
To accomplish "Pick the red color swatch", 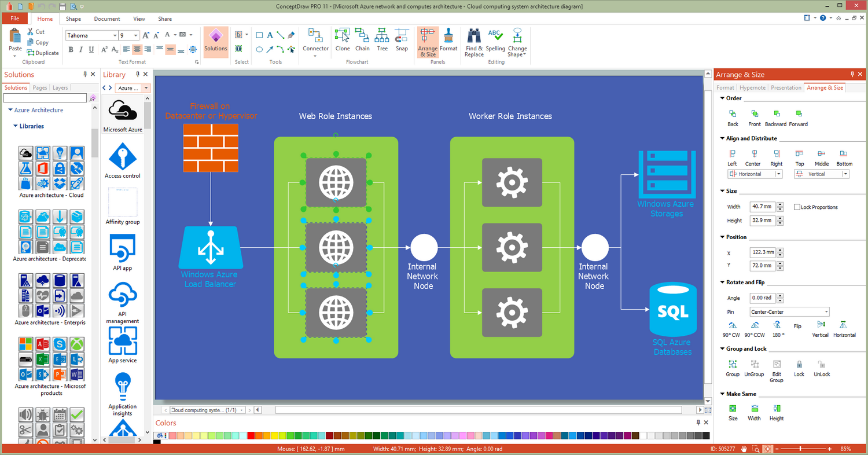I will 251,435.
